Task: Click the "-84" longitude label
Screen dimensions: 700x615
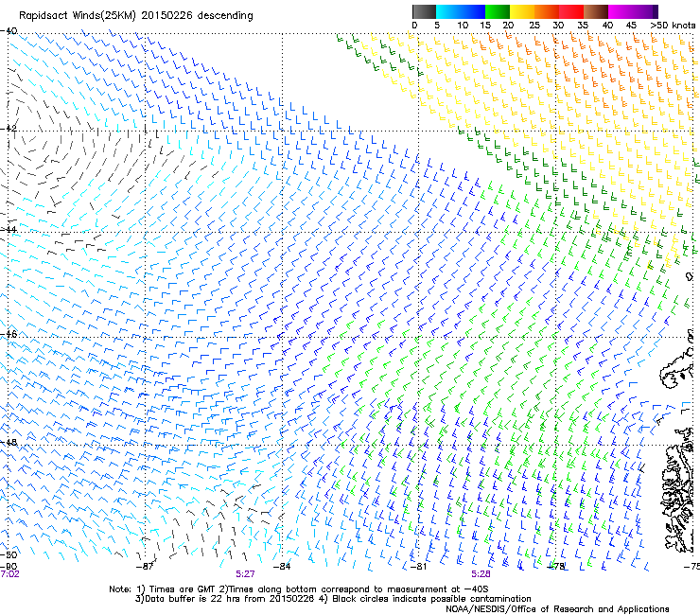Action: tap(281, 567)
